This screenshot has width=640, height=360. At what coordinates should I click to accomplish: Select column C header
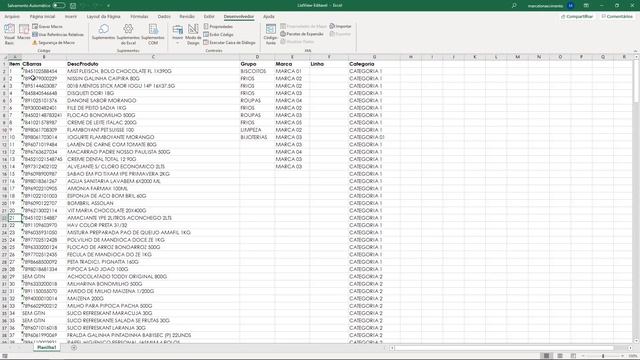coord(153,57)
